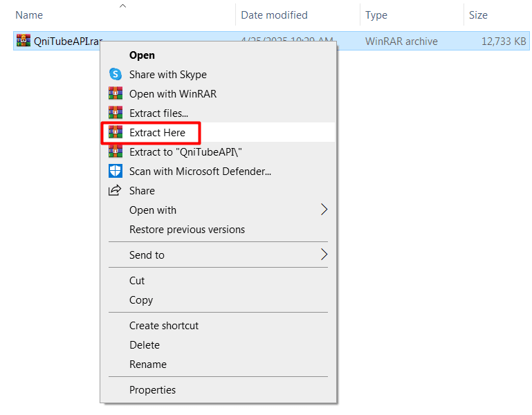Open the Open with submenu
The height and width of the screenshot is (415, 532).
pyautogui.click(x=217, y=210)
